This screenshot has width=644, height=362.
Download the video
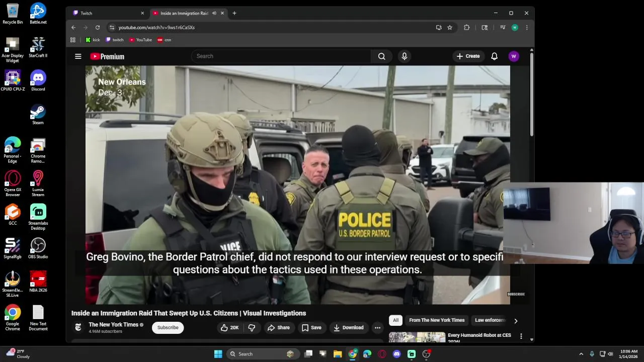[348, 328]
